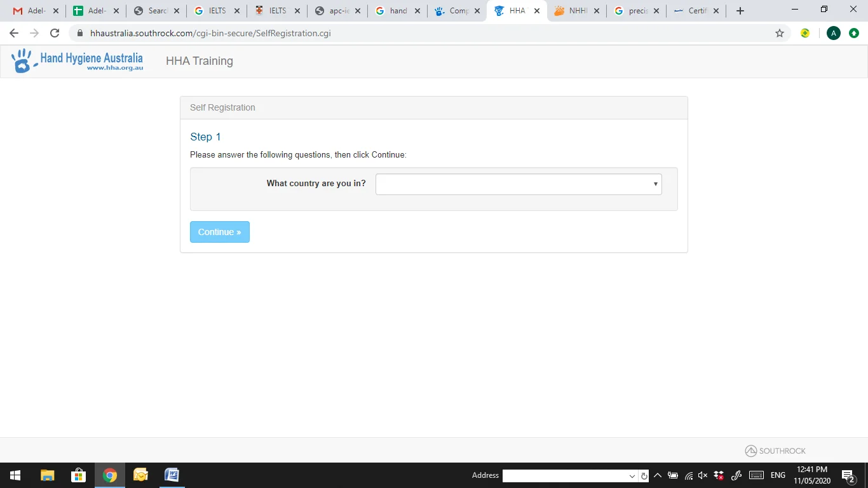Close the 'Searc' tab
Viewport: 868px width, 488px height.
coord(177,11)
